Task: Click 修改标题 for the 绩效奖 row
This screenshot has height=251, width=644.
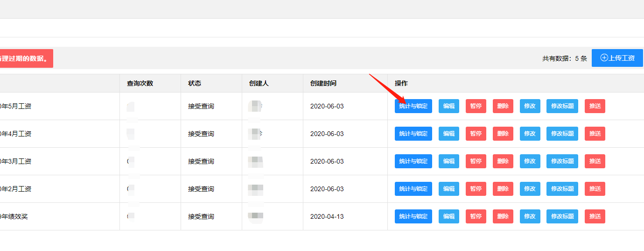Action: coord(562,216)
